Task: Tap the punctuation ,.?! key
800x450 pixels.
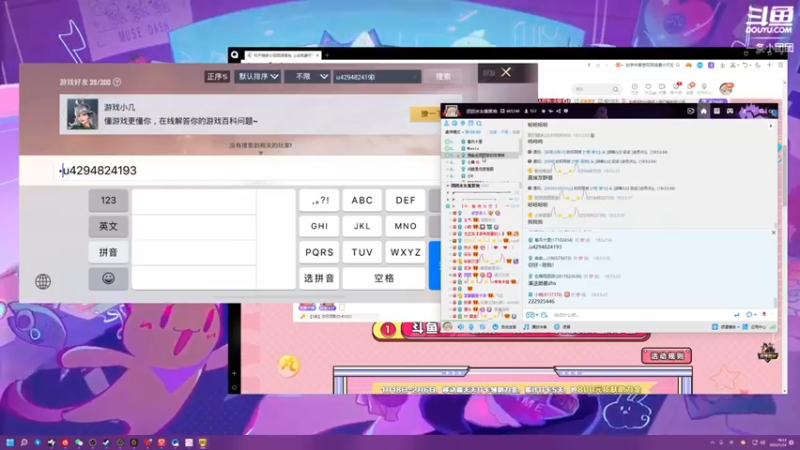Action: tap(319, 201)
